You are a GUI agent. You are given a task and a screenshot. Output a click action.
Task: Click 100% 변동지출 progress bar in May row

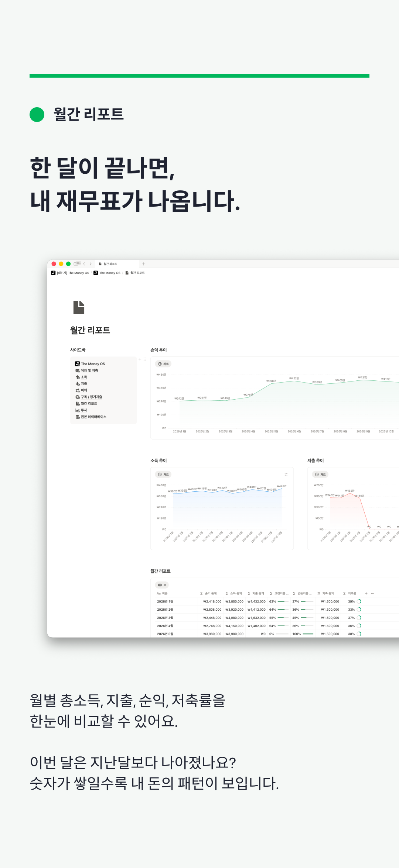308,634
